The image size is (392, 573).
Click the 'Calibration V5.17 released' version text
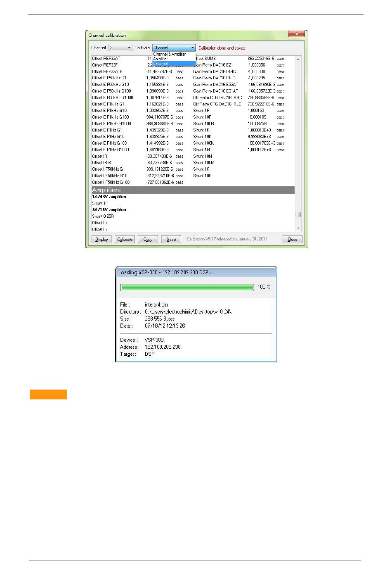227,239
